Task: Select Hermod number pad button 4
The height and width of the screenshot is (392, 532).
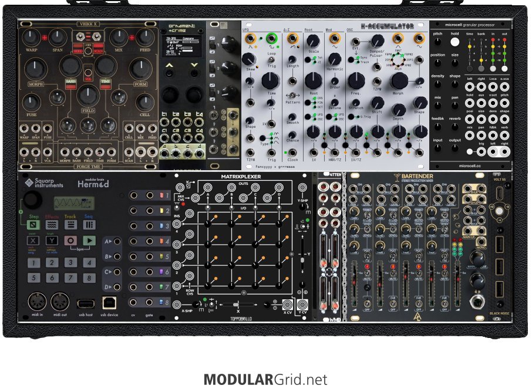Action: 89,262
